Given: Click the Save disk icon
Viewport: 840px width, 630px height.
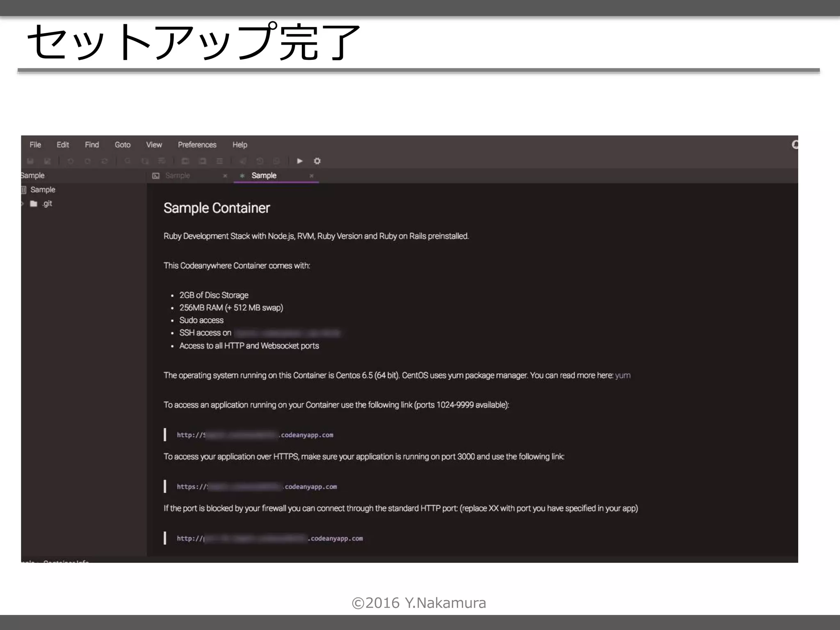Looking at the screenshot, I should point(30,161).
